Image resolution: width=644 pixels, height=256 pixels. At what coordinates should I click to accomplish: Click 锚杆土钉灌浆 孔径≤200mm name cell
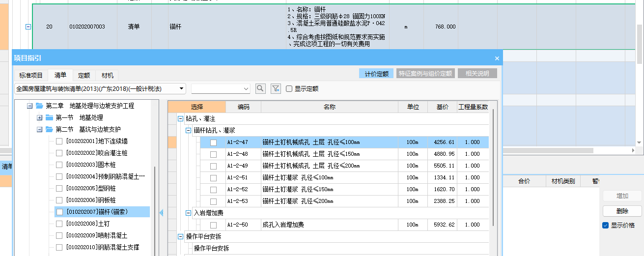click(330, 201)
